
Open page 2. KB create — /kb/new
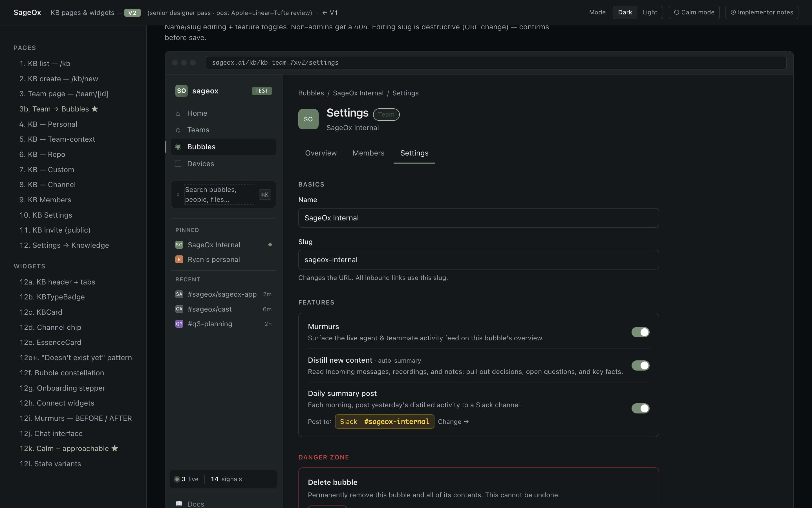(x=59, y=79)
